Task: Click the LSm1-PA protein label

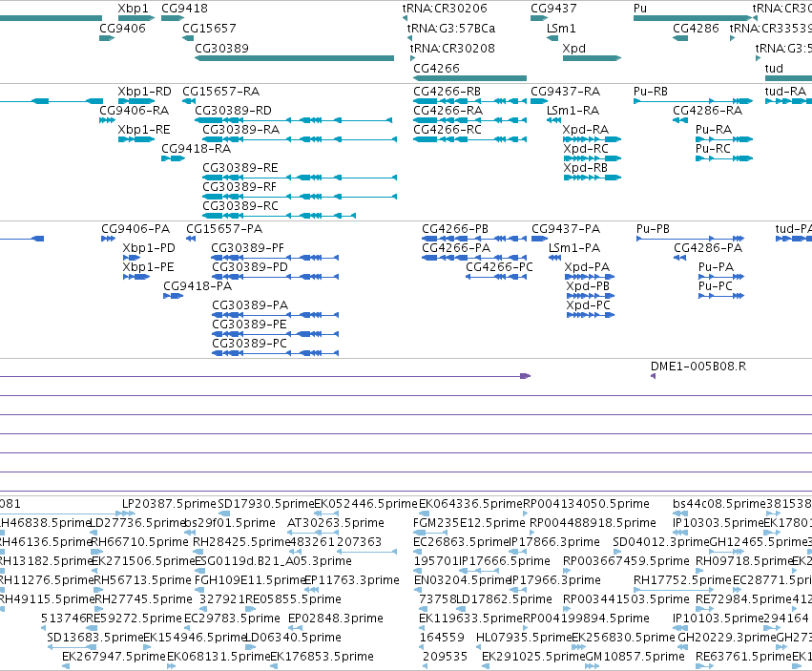Action: [574, 248]
